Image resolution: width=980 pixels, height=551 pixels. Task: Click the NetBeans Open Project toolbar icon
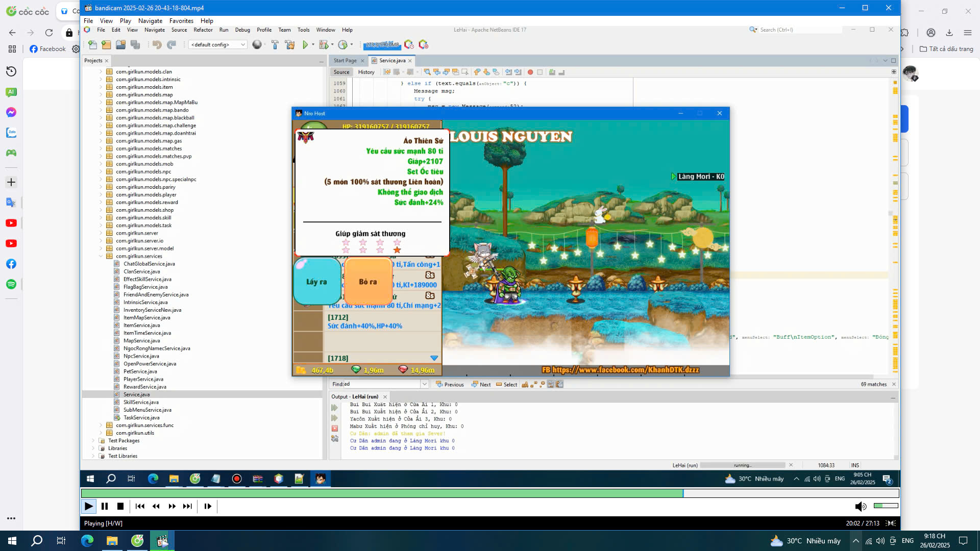coord(120,45)
